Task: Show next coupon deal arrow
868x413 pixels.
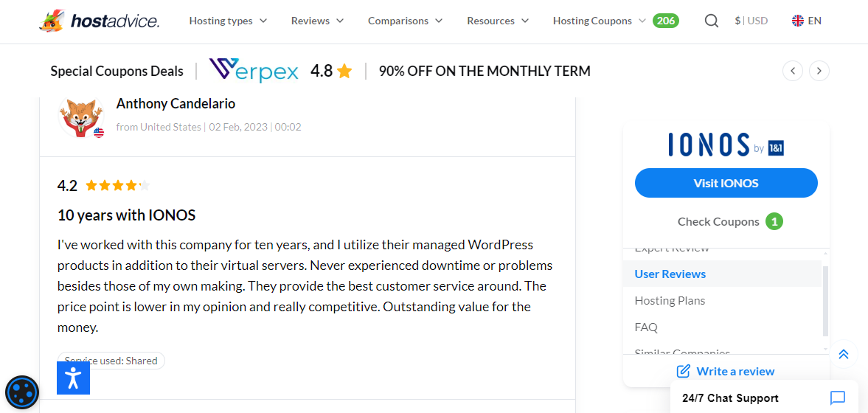Action: (x=819, y=71)
